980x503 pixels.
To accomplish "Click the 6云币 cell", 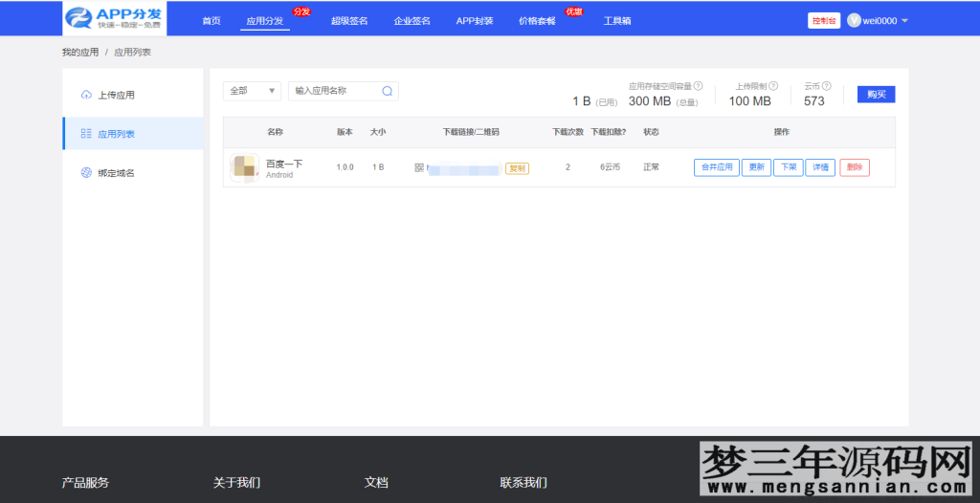I will 610,167.
